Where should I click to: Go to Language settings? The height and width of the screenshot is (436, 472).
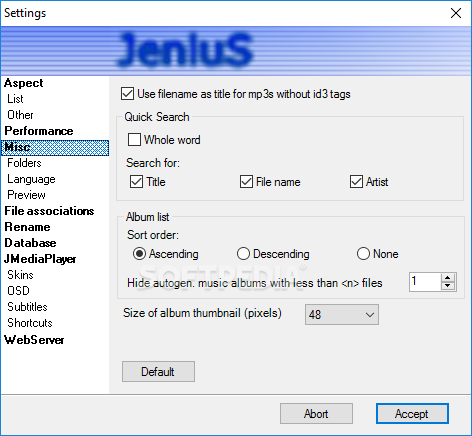click(x=31, y=179)
